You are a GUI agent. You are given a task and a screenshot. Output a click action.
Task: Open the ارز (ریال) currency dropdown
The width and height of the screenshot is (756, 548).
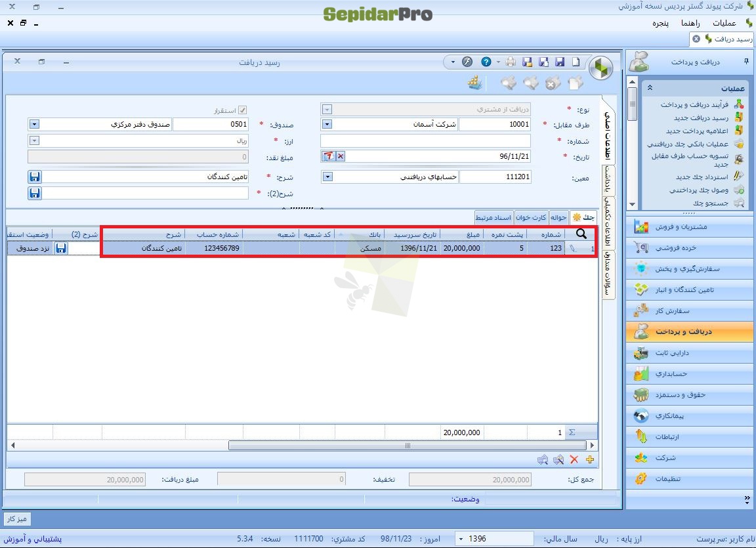coord(33,140)
